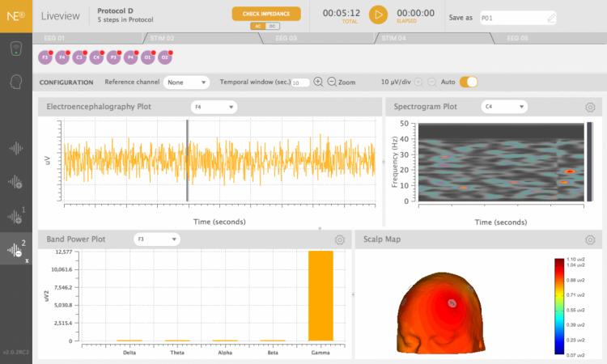Image resolution: width=607 pixels, height=364 pixels.
Task: Open Band Power Plot settings gear
Action: pos(340,239)
